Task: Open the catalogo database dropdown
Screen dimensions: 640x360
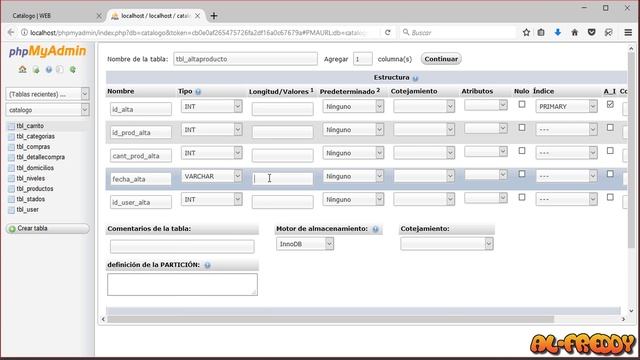Action: pyautogui.click(x=47, y=110)
